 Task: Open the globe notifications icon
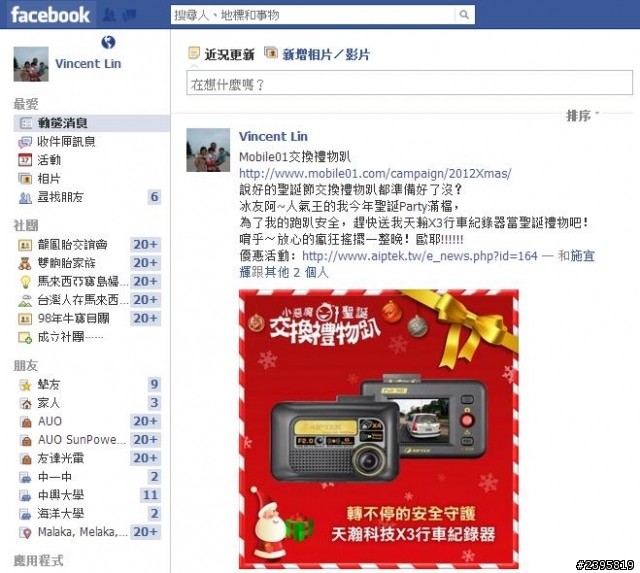tap(108, 42)
